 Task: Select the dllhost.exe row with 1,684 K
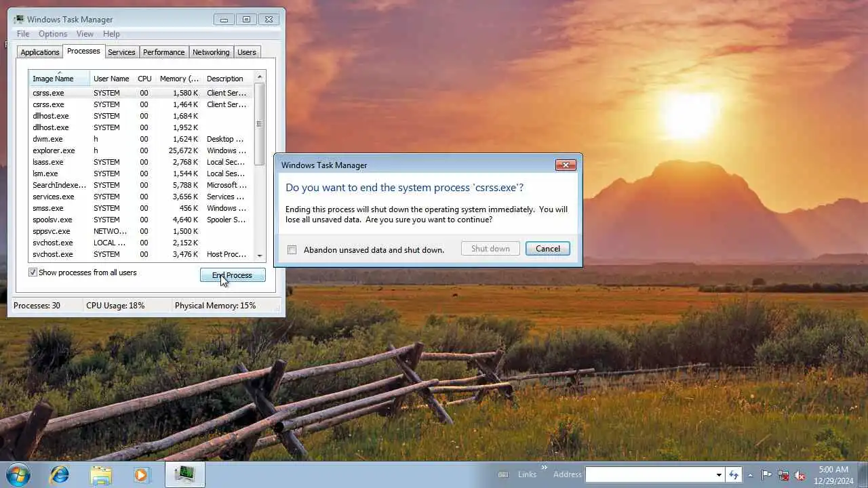click(141, 116)
